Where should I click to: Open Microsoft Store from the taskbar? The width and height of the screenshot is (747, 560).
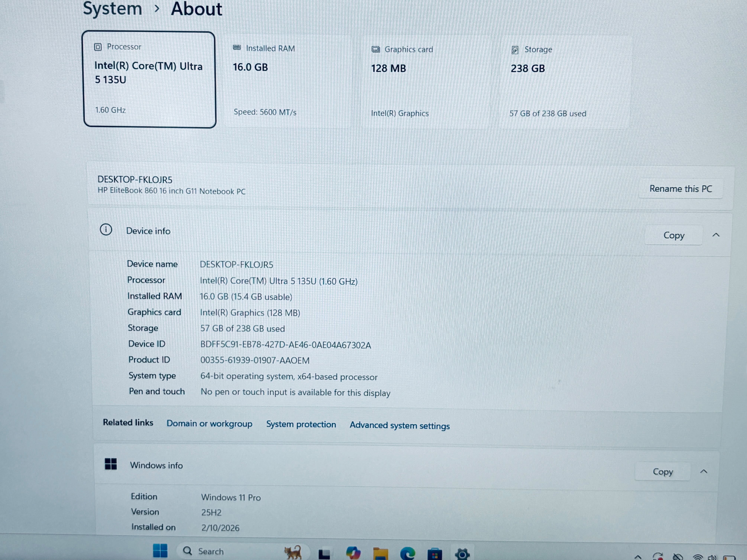[x=435, y=554]
